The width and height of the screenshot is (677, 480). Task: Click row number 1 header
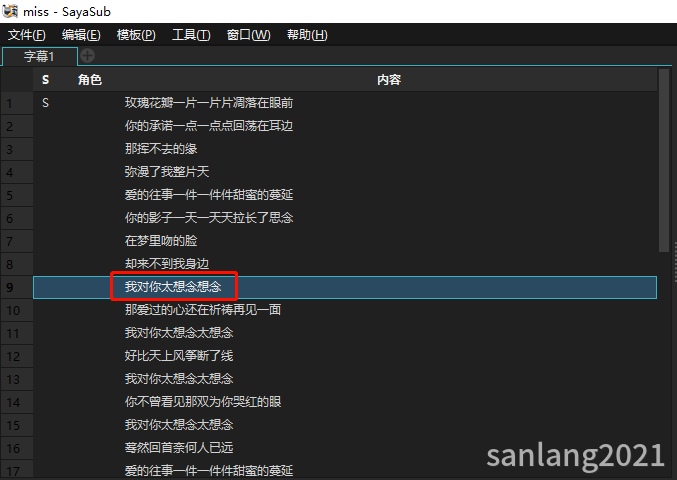click(17, 103)
